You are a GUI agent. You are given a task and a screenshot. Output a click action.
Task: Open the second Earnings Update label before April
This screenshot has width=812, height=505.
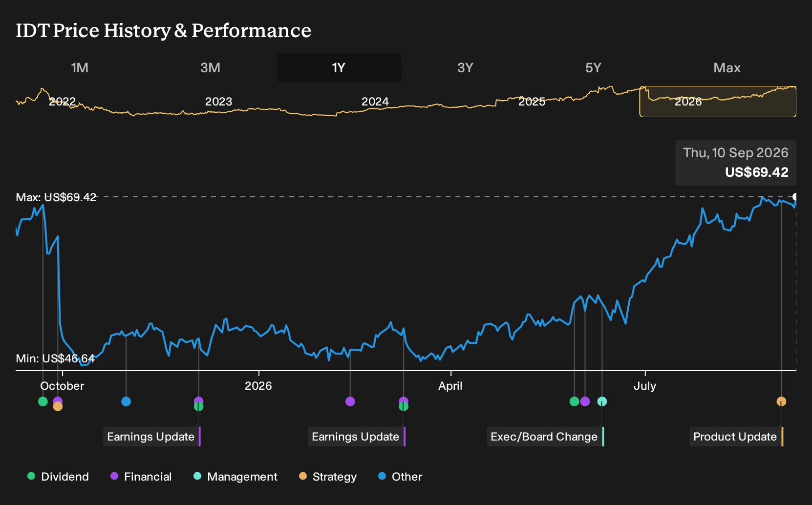pyautogui.click(x=357, y=437)
